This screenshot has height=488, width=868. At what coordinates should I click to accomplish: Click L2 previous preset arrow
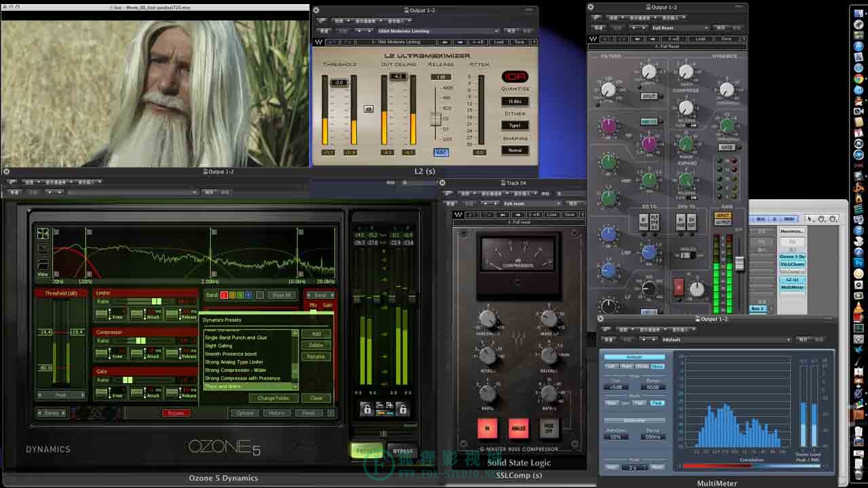[444, 42]
